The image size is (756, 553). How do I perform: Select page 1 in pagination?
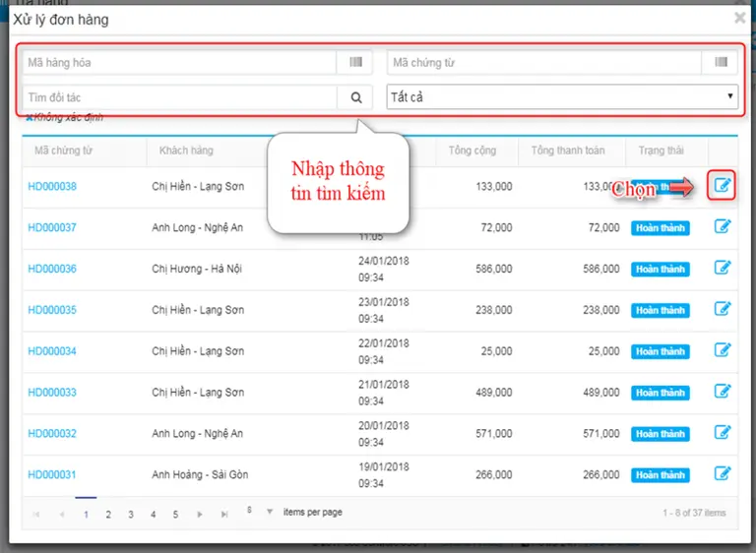(86, 515)
